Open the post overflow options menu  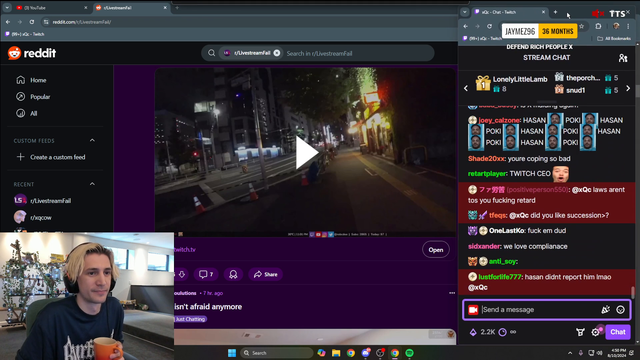coord(452,293)
